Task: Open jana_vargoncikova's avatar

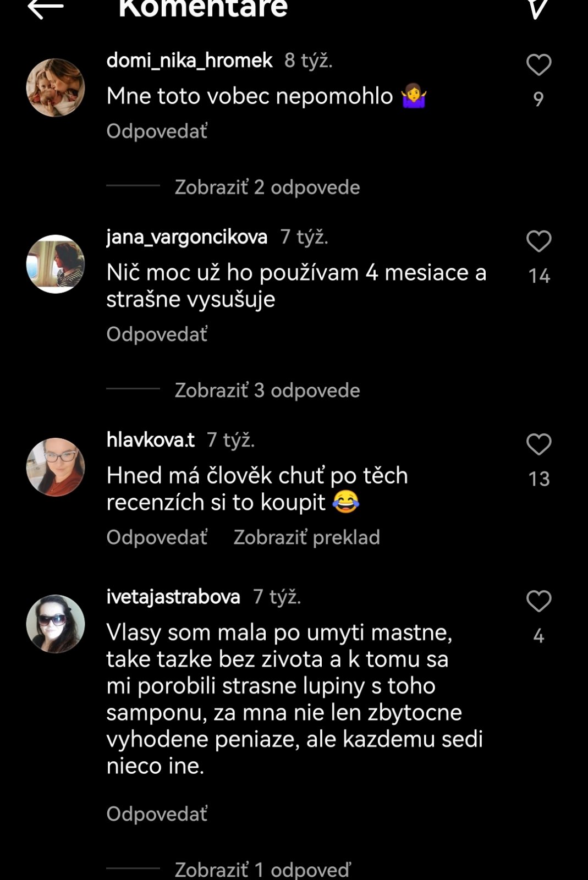Action: tap(56, 264)
